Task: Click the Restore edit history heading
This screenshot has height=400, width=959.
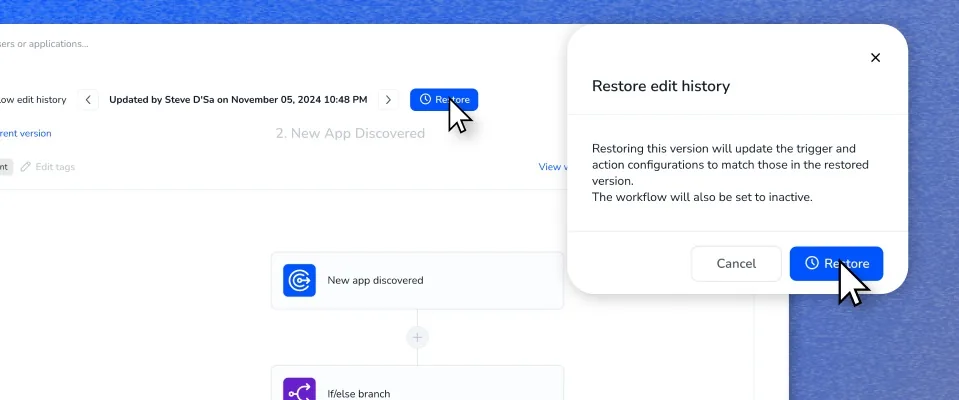Action: pyautogui.click(x=661, y=86)
